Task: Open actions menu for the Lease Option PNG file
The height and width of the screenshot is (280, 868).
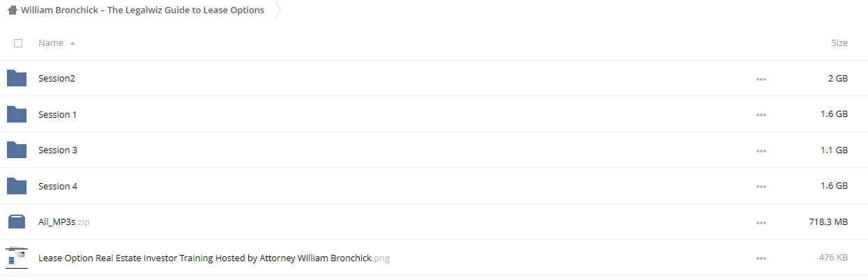Action: (x=761, y=258)
